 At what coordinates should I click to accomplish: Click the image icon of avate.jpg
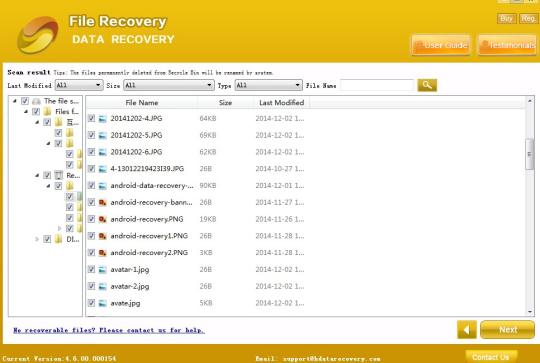pyautogui.click(x=103, y=303)
